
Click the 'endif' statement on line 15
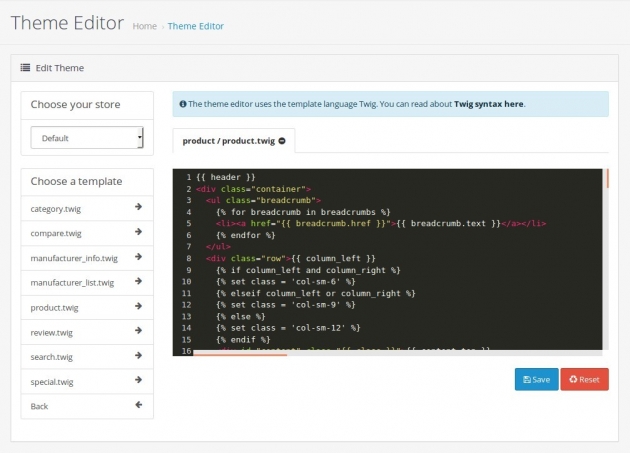tap(243, 339)
